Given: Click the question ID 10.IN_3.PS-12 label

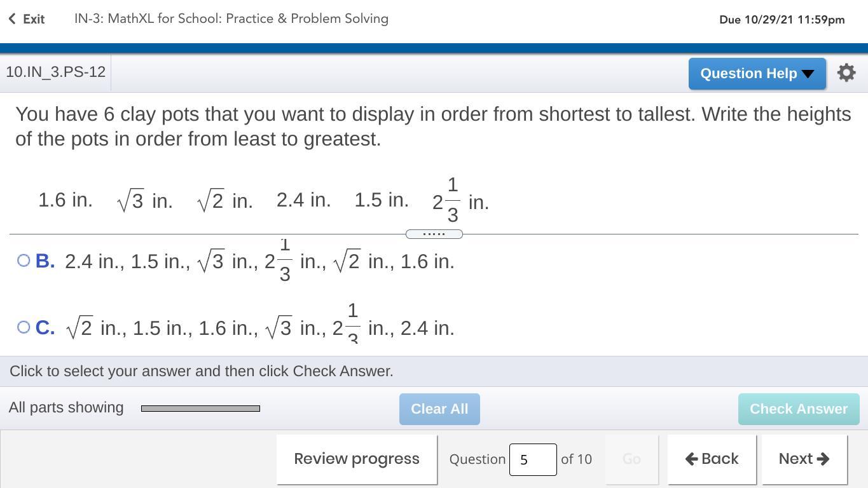Looking at the screenshot, I should pos(56,72).
